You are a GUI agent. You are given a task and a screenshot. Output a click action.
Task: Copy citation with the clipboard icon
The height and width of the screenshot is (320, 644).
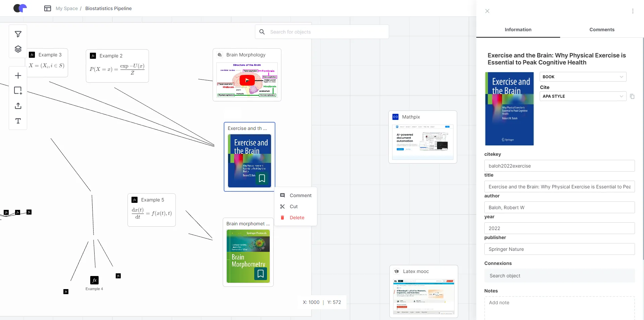632,96
